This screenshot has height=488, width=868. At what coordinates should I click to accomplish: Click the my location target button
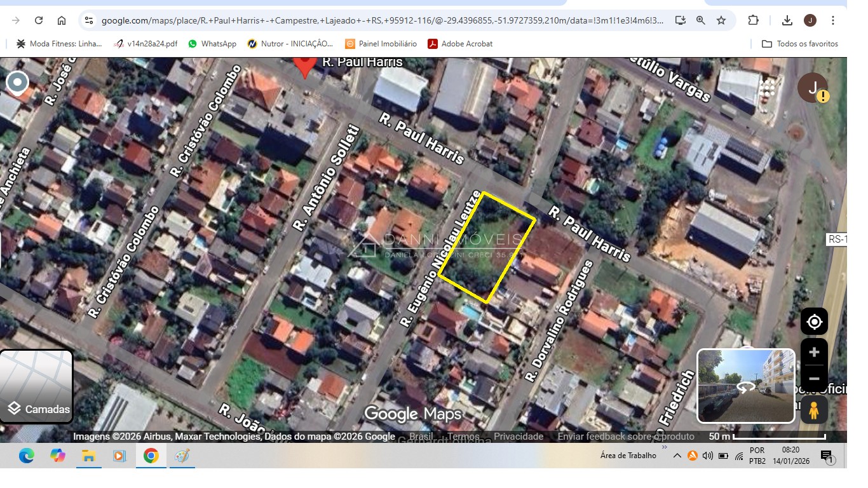(x=814, y=322)
